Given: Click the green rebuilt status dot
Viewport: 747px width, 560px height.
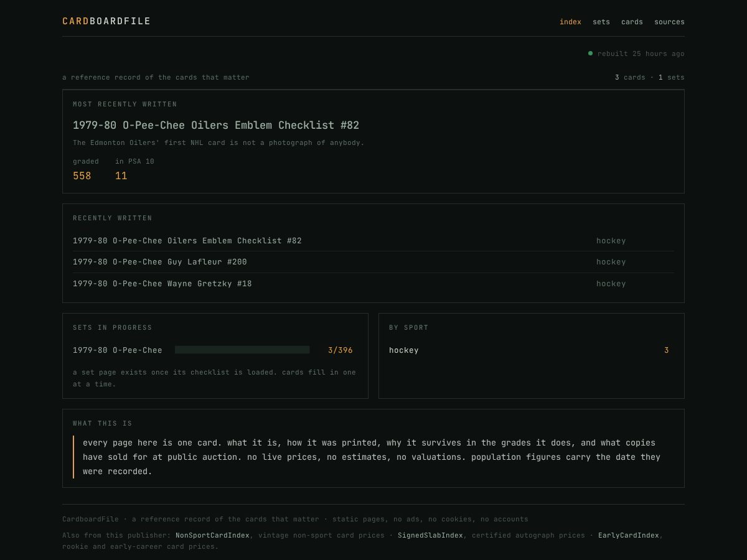Looking at the screenshot, I should coord(590,54).
